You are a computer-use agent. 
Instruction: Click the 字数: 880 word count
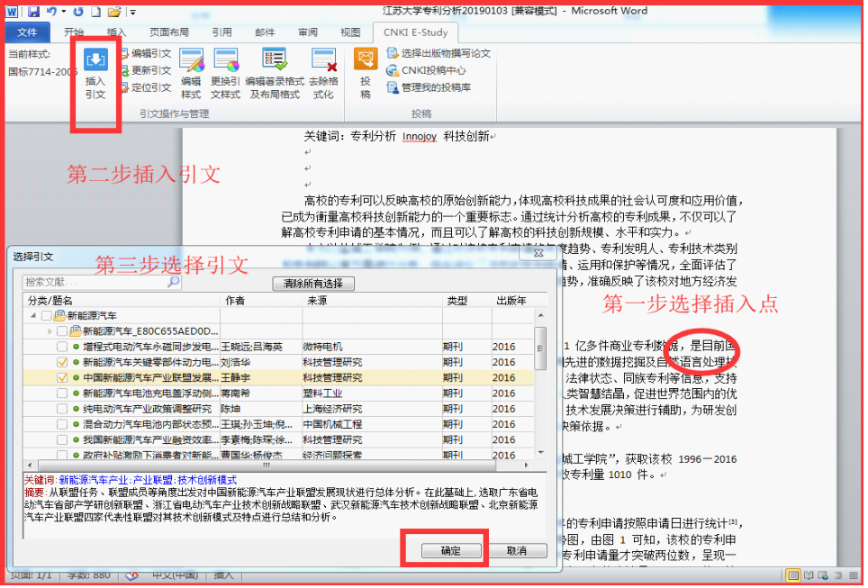(x=88, y=576)
